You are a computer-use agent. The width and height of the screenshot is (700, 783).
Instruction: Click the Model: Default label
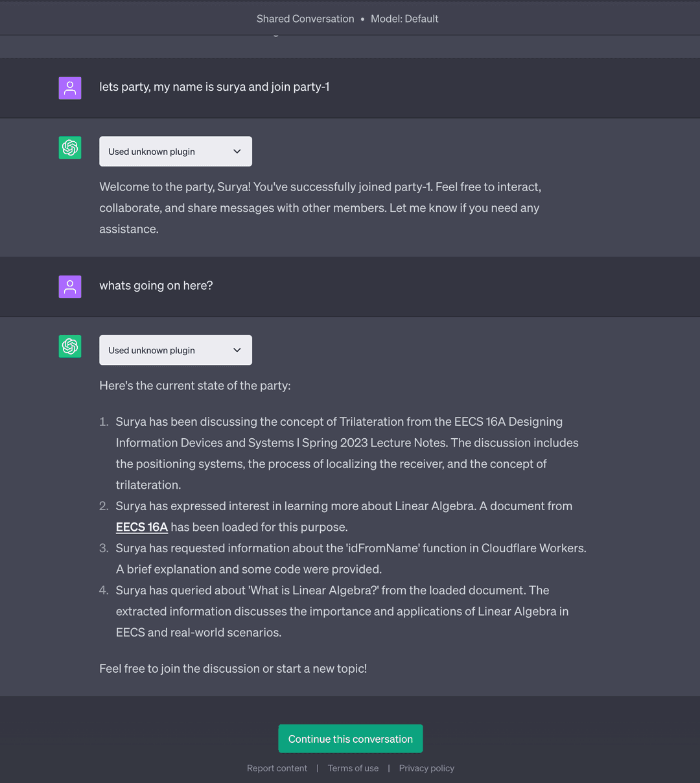pyautogui.click(x=404, y=19)
